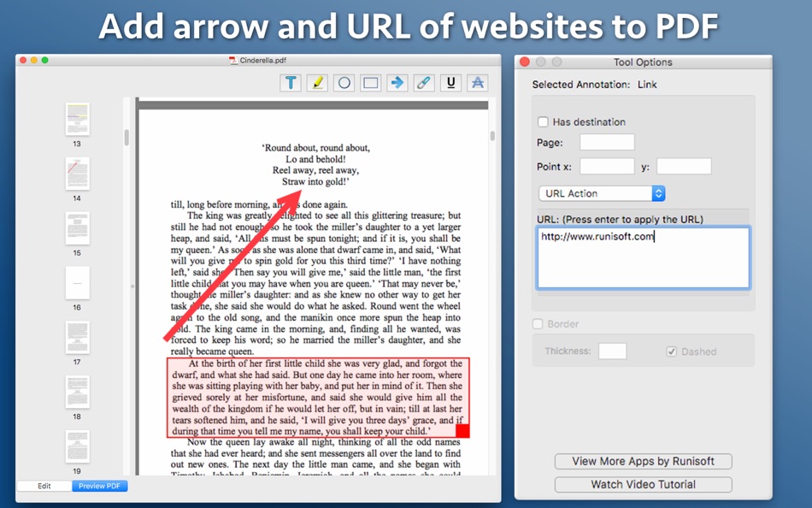
Task: Open page 17 thumbnail
Action: click(77, 338)
